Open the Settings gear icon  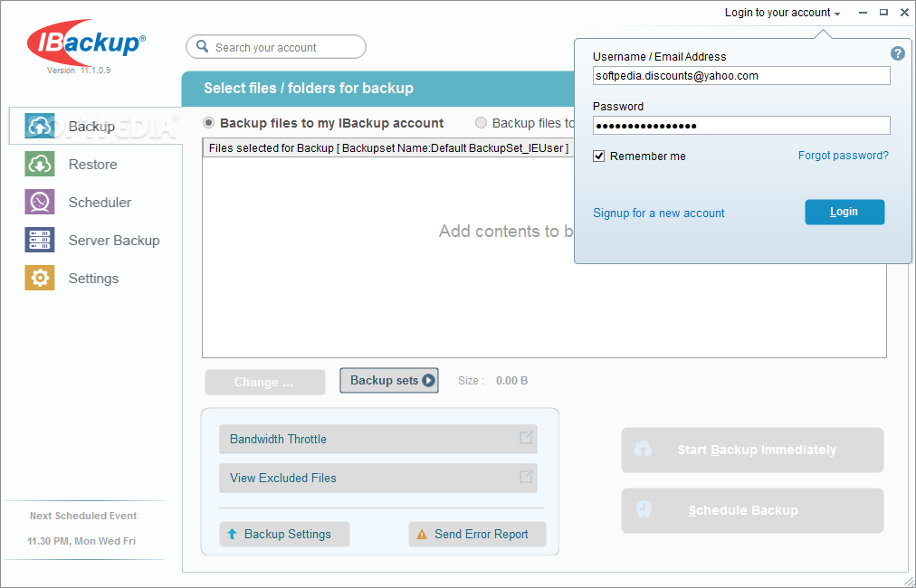pos(40,278)
